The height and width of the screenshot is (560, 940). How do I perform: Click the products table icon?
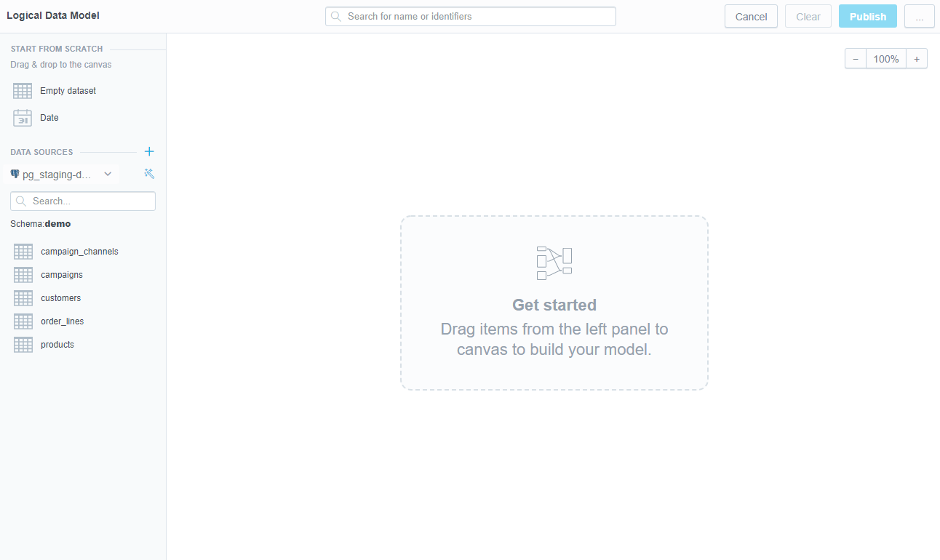tap(23, 345)
